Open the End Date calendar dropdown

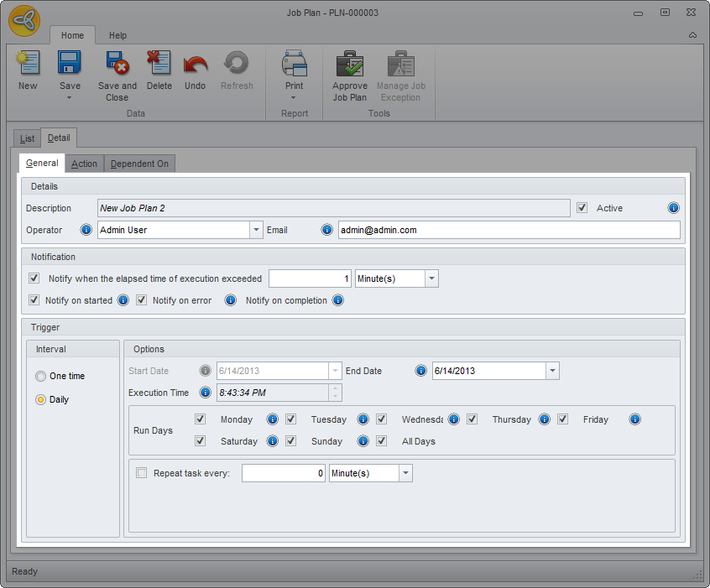tap(552, 371)
